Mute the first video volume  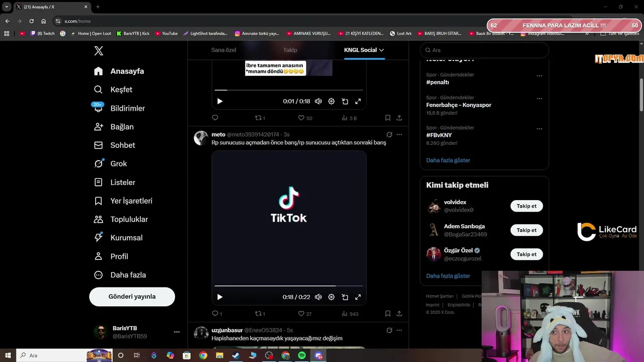tap(318, 101)
